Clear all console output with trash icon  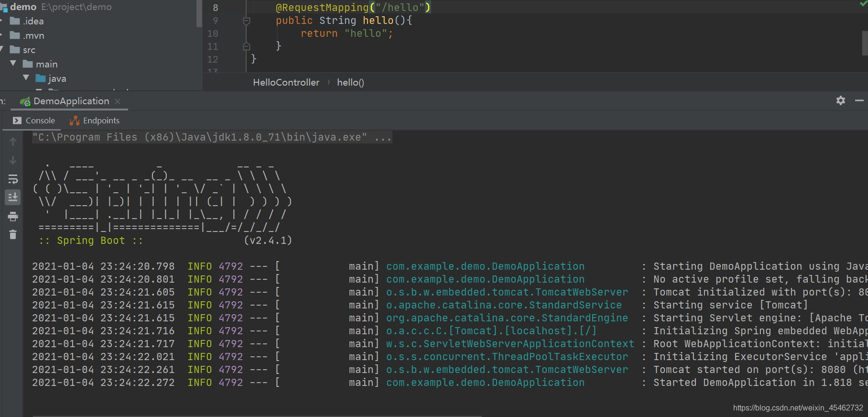click(x=13, y=234)
